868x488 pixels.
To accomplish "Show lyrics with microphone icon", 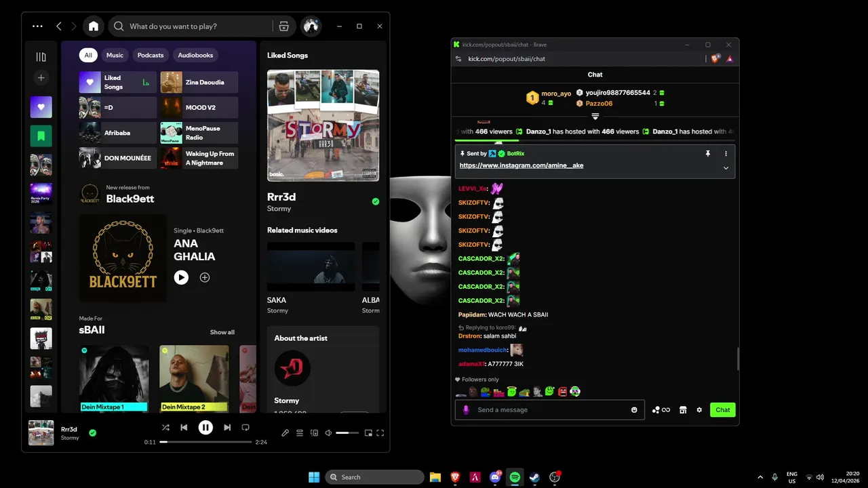I will pos(285,432).
